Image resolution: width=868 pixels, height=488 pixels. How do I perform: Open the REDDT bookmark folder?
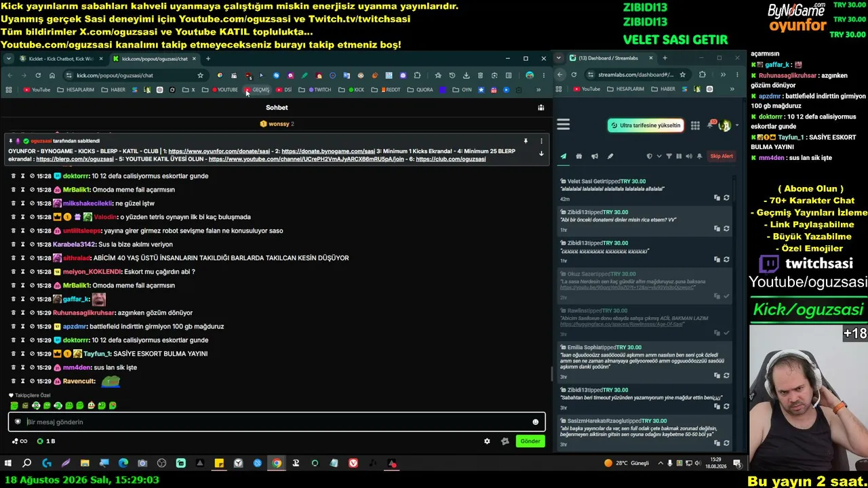[386, 89]
